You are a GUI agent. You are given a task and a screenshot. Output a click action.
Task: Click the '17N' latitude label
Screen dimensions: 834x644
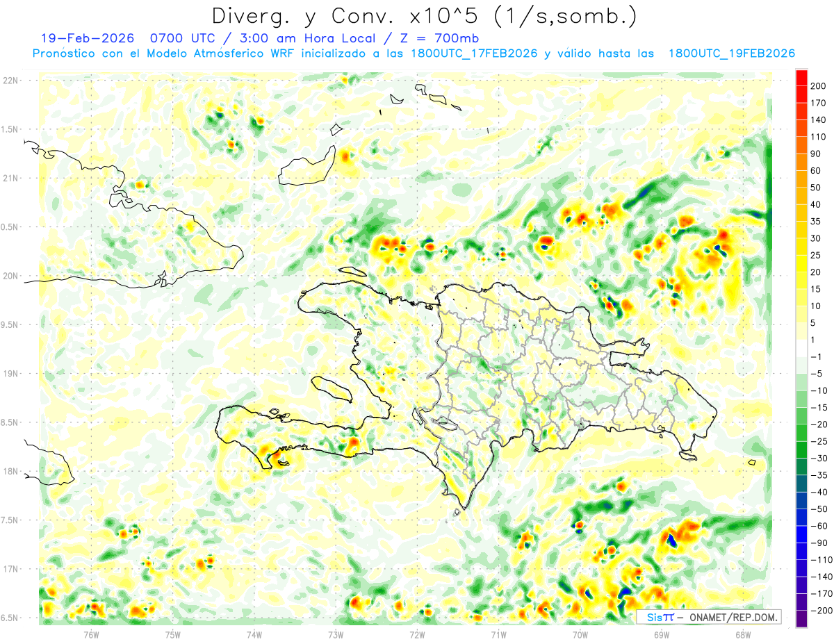[x=11, y=569]
